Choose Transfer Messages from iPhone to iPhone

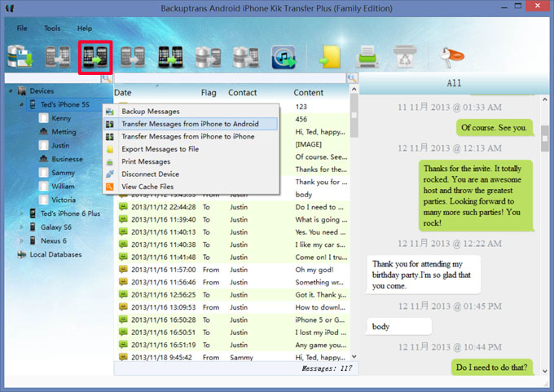(191, 136)
